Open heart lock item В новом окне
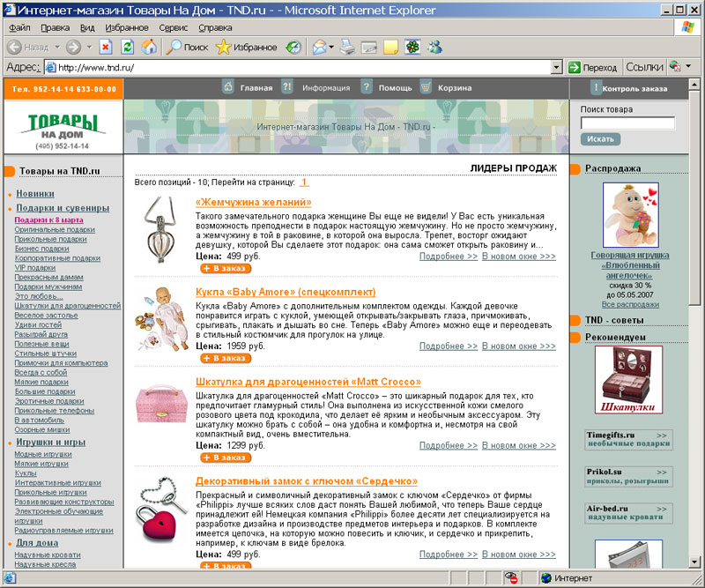This screenshot has width=705, height=588. pos(519,555)
